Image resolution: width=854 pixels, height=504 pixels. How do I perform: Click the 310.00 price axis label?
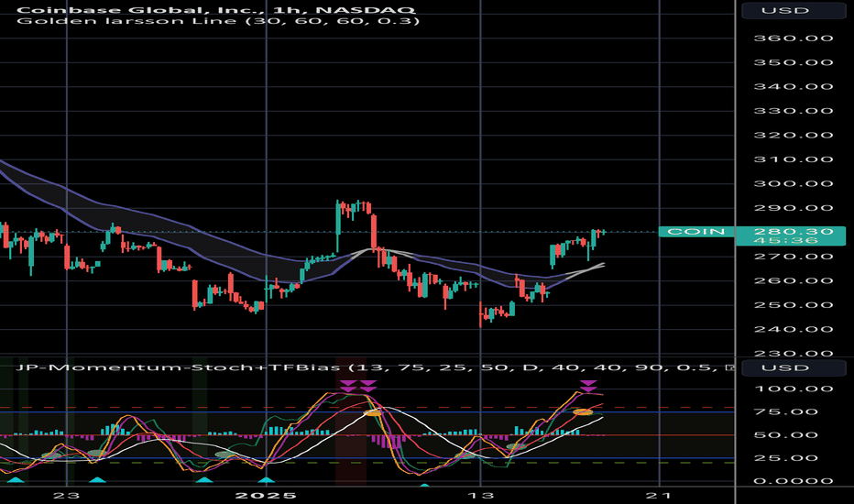click(793, 159)
